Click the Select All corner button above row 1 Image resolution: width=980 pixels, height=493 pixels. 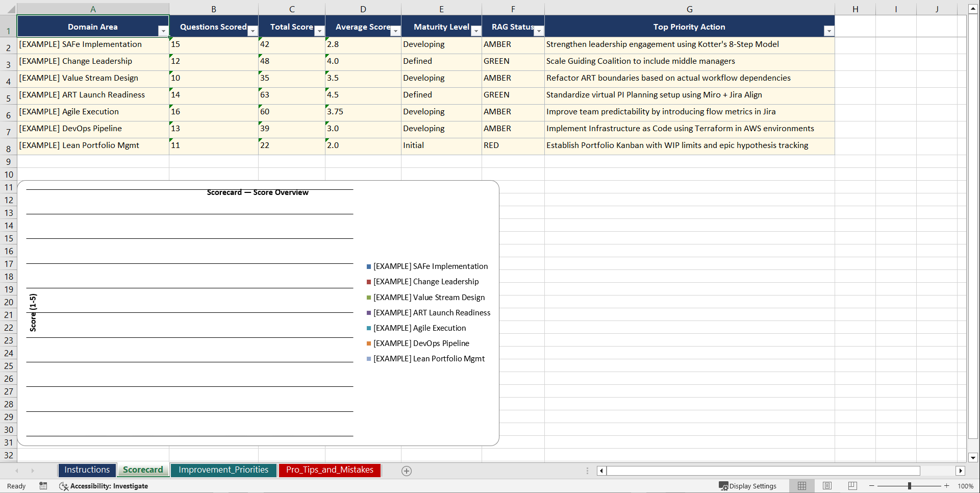click(8, 9)
